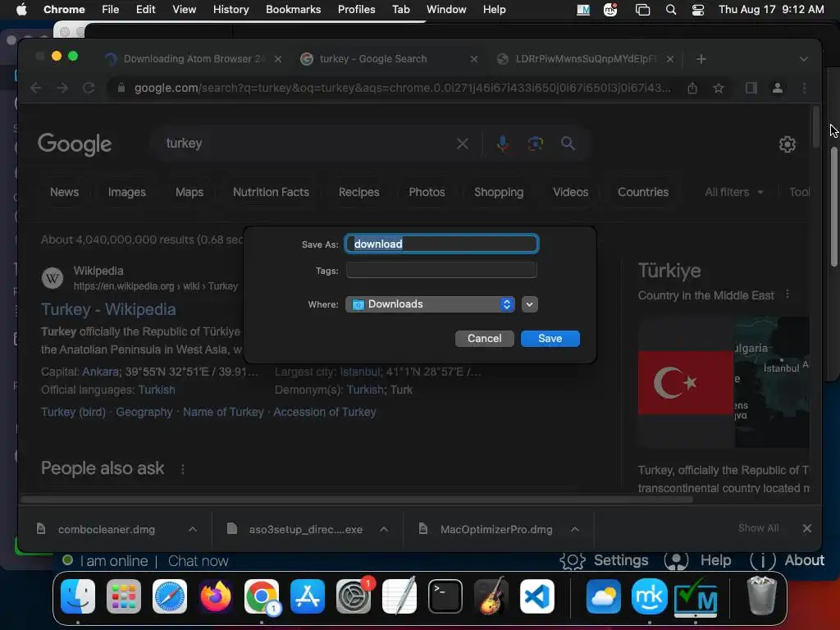
Task: Switch to Downloading Atom Browser tab
Action: tap(193, 59)
